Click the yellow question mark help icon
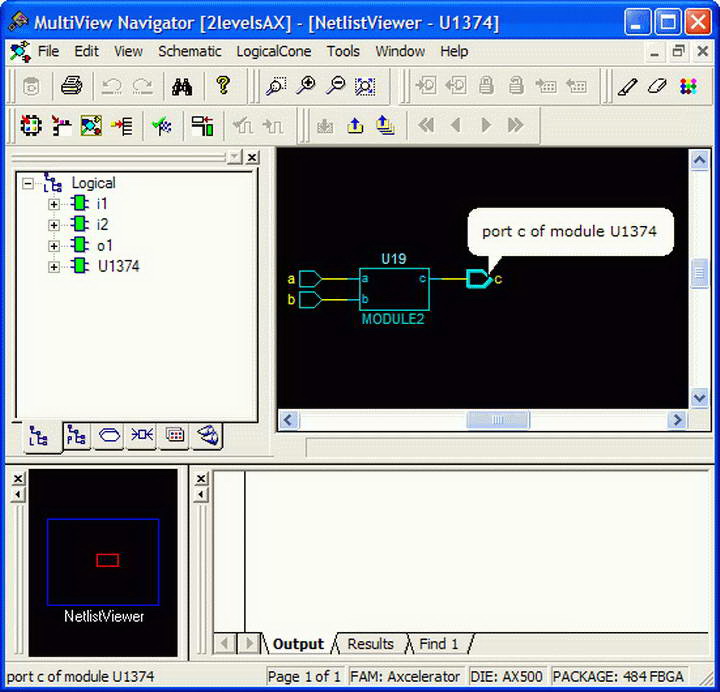720x692 pixels. coord(223,87)
